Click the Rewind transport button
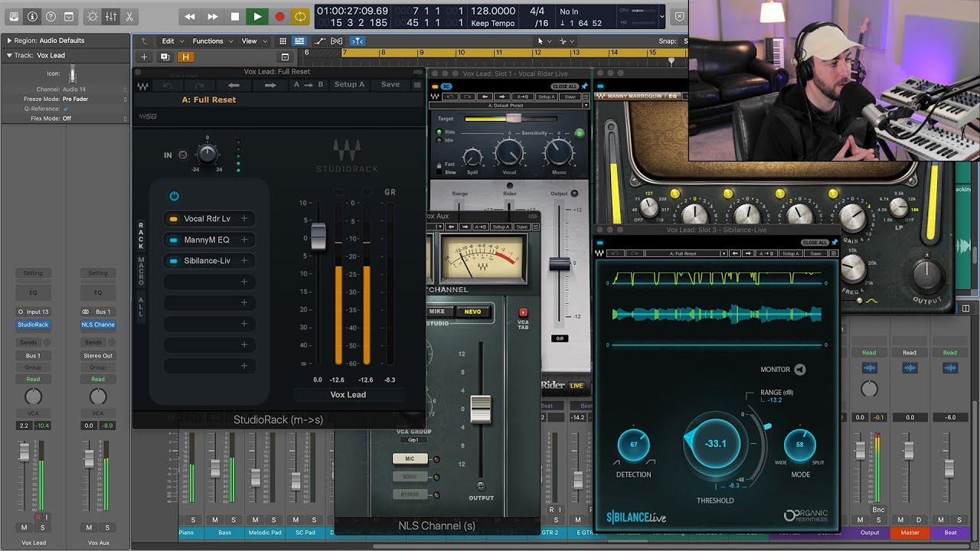 point(190,16)
